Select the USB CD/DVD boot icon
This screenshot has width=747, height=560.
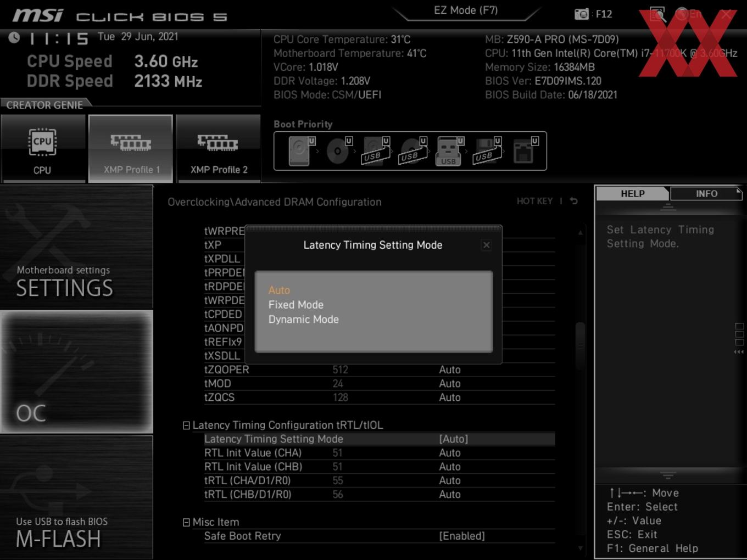pos(413,151)
